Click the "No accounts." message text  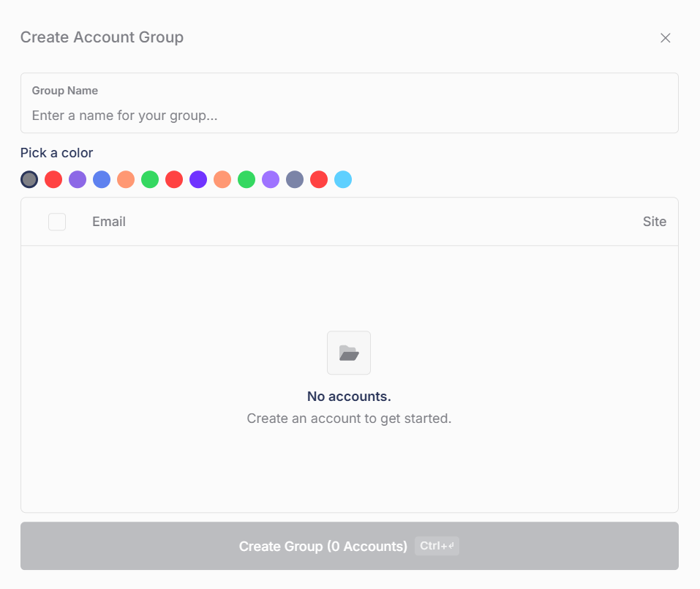349,397
